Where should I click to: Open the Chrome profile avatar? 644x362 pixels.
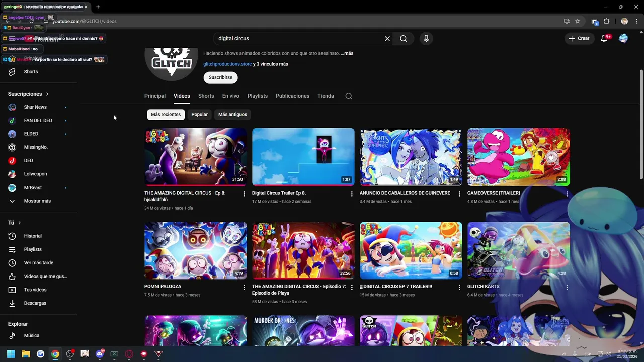(x=624, y=21)
